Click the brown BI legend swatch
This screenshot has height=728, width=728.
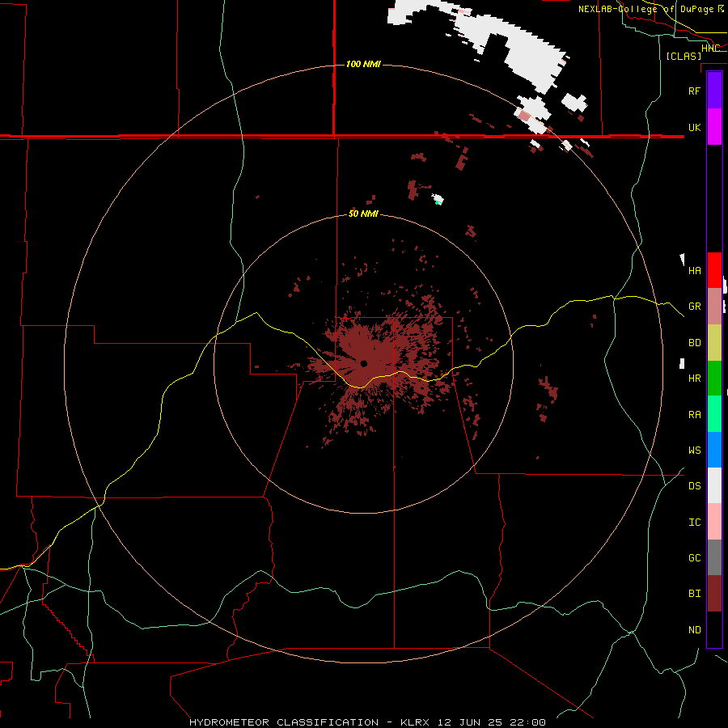[x=714, y=594]
